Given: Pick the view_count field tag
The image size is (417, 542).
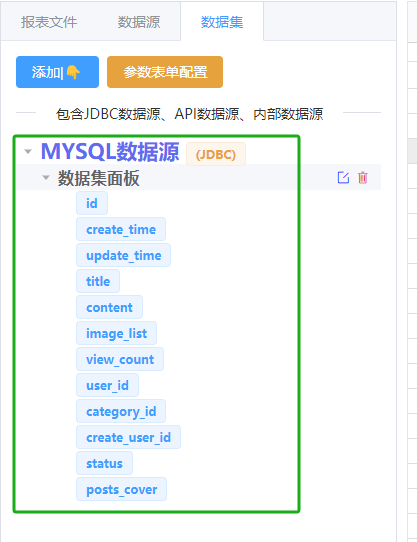Looking at the screenshot, I should coord(120,359).
